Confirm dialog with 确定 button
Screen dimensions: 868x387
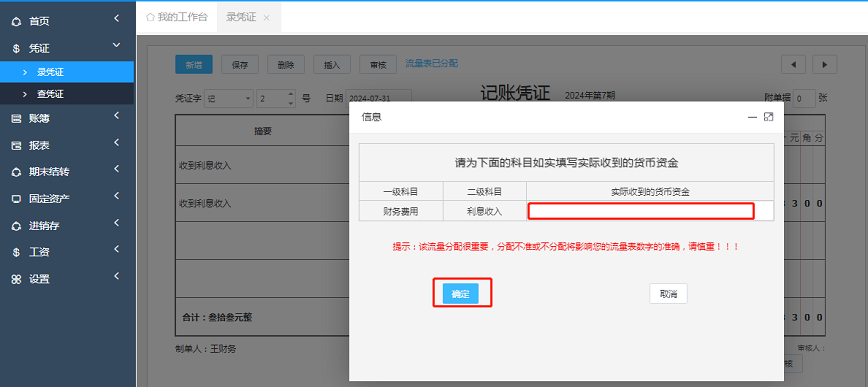[461, 294]
